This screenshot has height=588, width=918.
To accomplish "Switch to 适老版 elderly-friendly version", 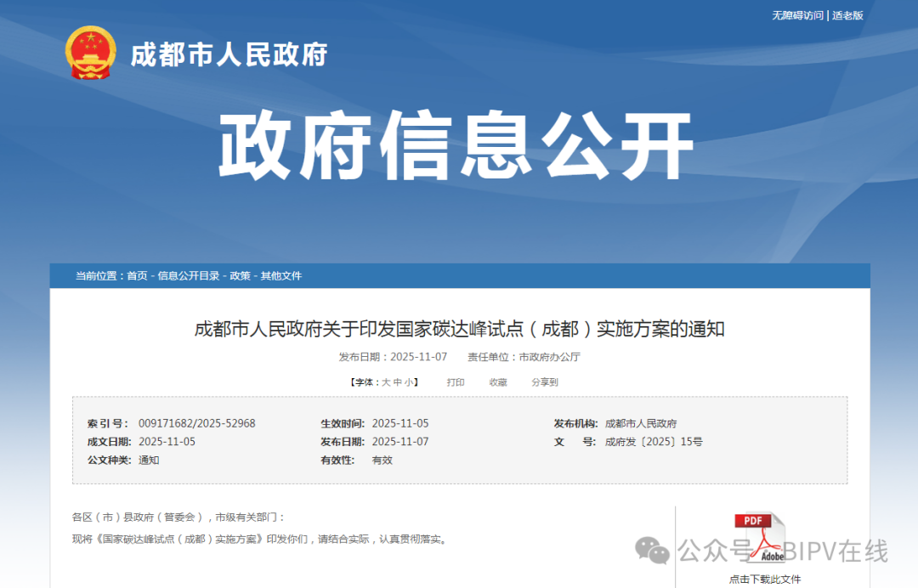I will click(x=847, y=15).
